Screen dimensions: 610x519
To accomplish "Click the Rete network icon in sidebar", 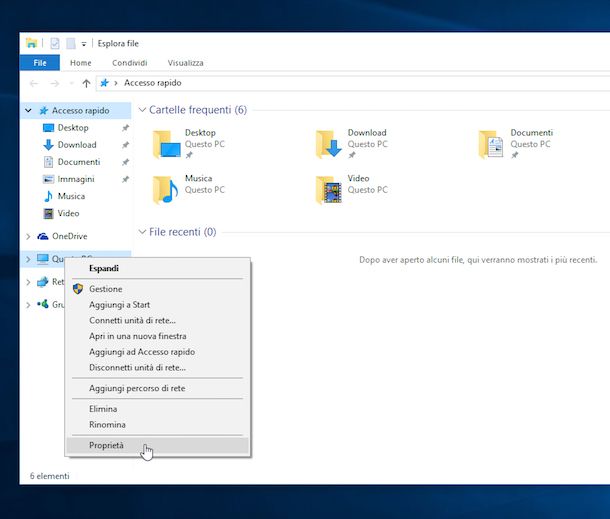I will coord(43,282).
